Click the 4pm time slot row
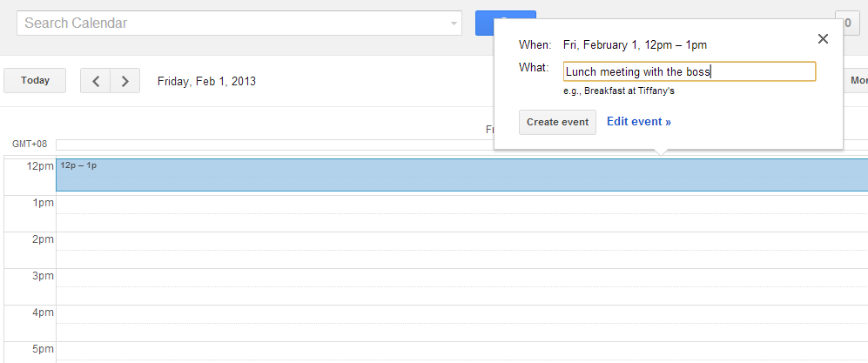Screen dimensions: 868x363 [461, 323]
